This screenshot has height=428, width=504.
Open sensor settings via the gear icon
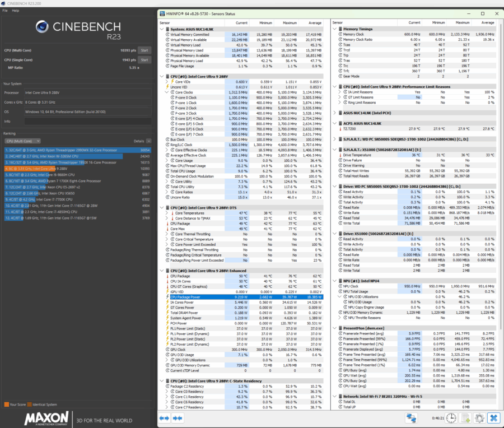(x=479, y=418)
